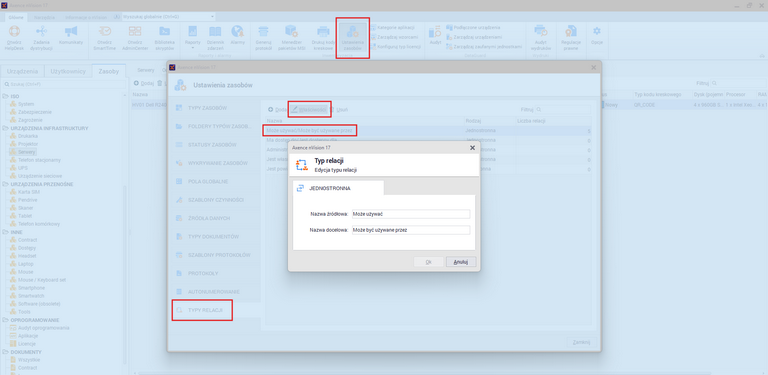Select TYPY RELACJI settings section

pyautogui.click(x=214, y=310)
